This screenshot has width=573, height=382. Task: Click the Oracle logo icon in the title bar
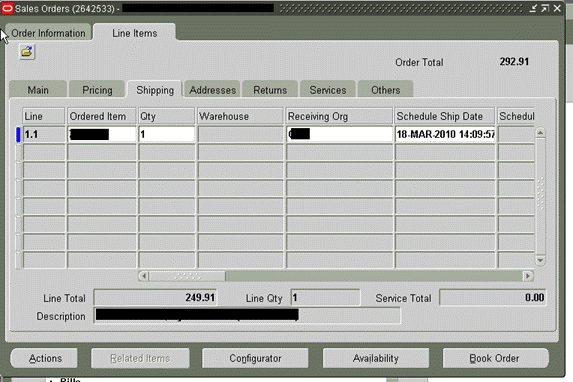pos(7,8)
